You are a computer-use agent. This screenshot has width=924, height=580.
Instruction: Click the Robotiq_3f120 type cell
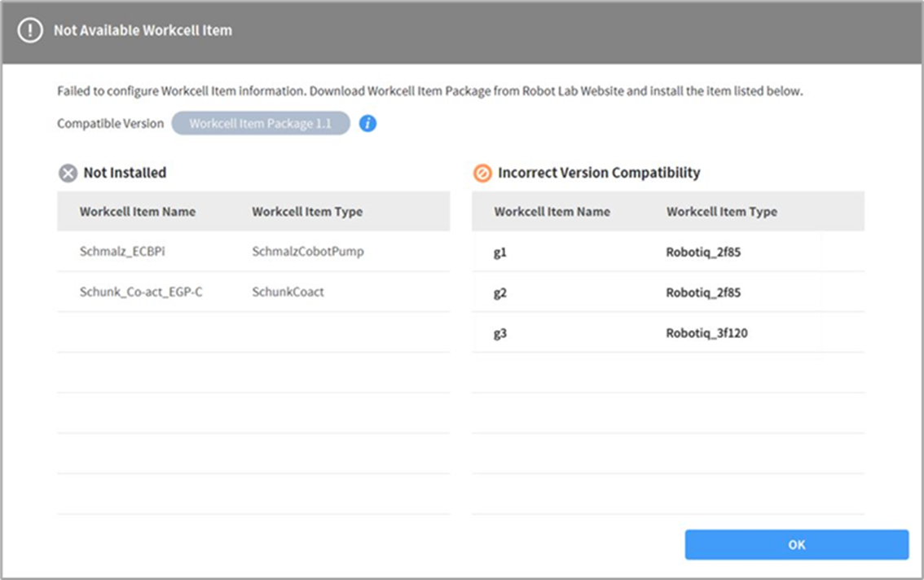706,333
